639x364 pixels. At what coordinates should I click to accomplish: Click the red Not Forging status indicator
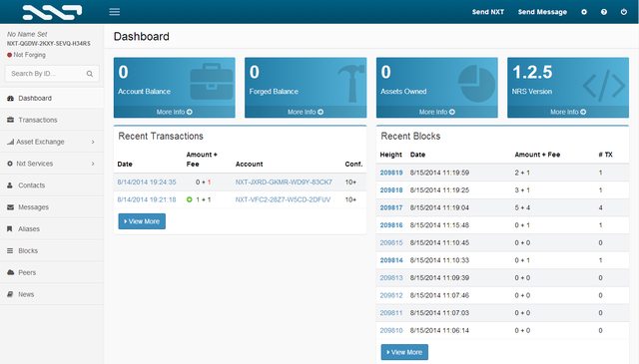pyautogui.click(x=9, y=55)
